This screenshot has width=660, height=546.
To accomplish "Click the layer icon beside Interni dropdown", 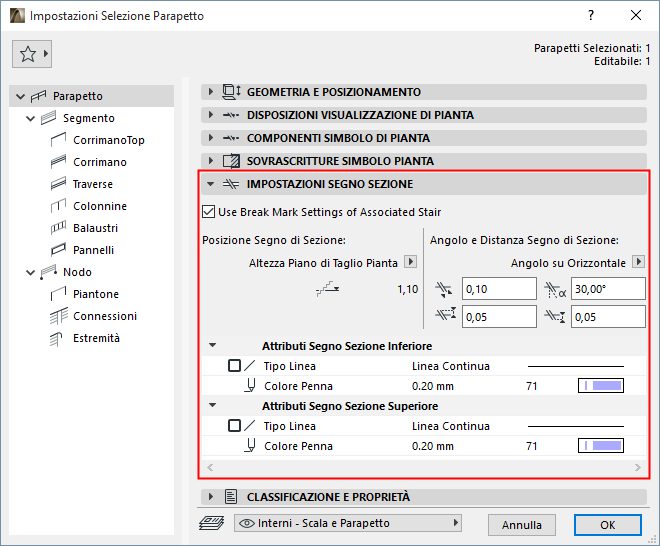I will 212,523.
